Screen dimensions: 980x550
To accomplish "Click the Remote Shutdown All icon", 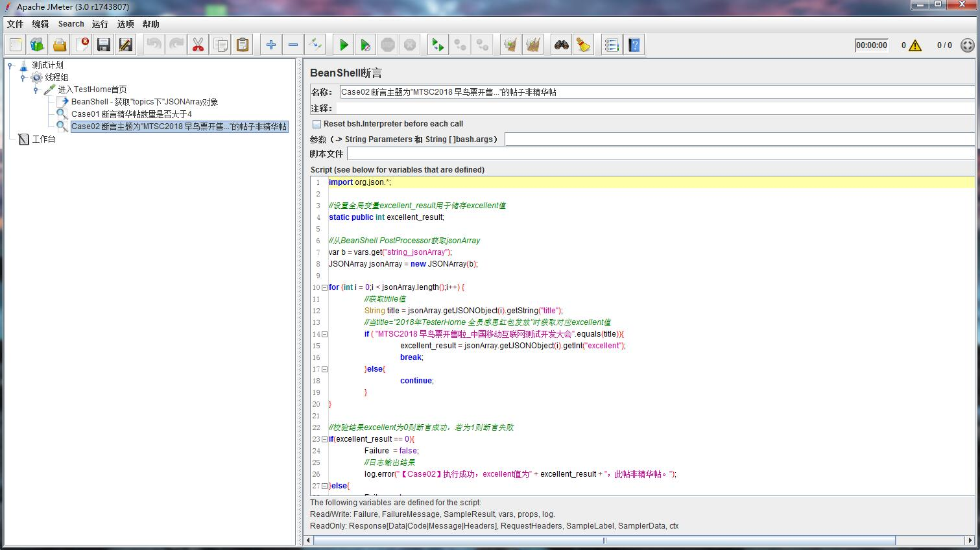I will (x=482, y=45).
